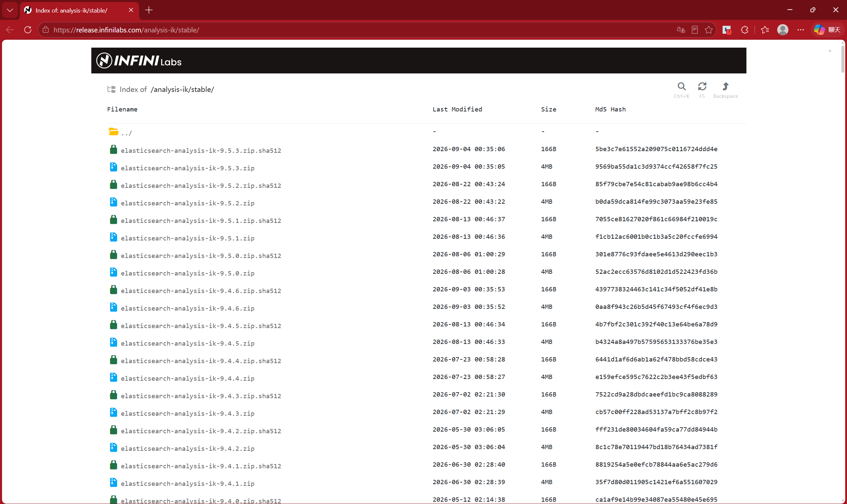Click timestamp 2026-07-02 02:21:30
The image size is (847, 504).
pyautogui.click(x=468, y=394)
